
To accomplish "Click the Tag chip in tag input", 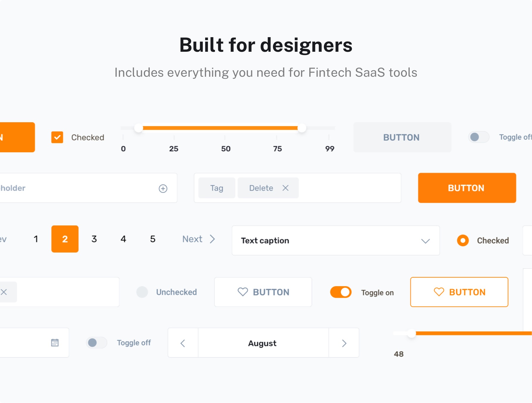I will [217, 188].
